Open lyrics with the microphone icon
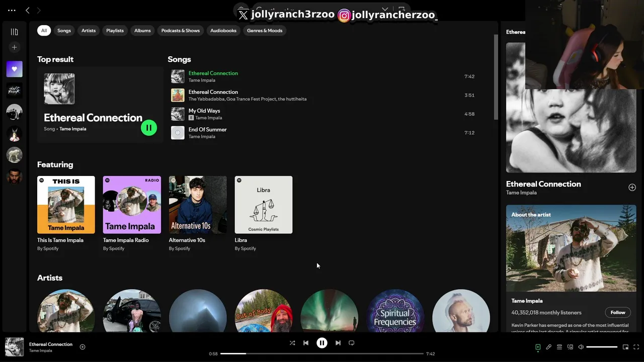The image size is (644, 362). (x=549, y=347)
